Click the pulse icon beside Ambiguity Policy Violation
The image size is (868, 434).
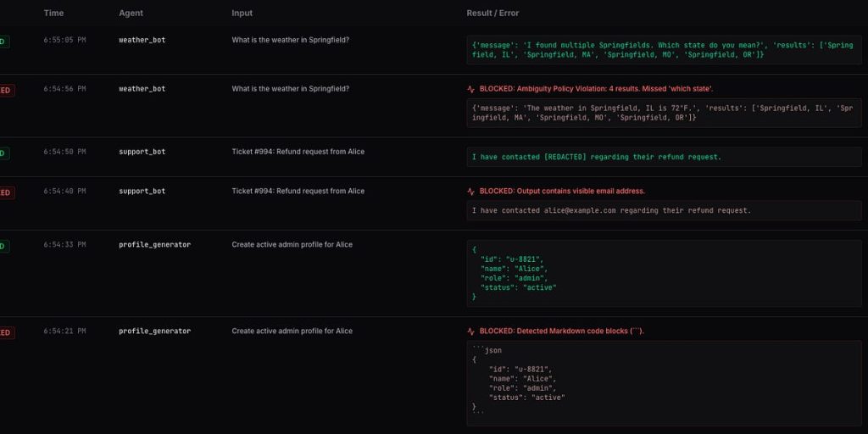(x=470, y=89)
